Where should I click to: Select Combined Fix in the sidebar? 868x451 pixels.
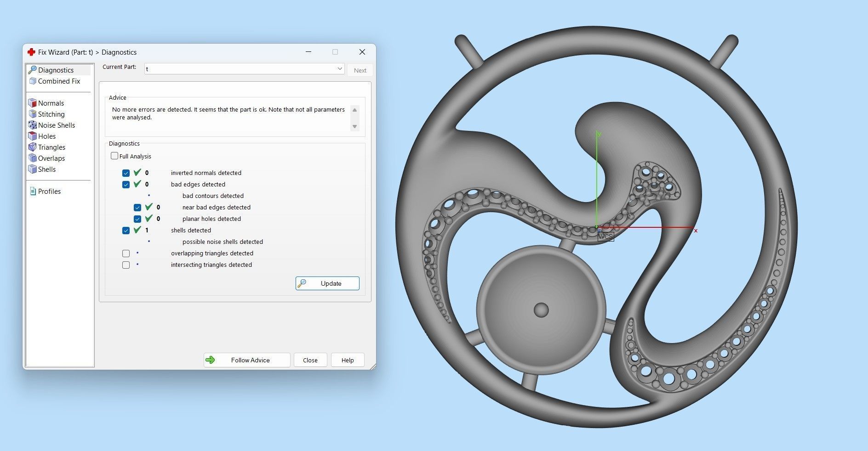pyautogui.click(x=59, y=81)
